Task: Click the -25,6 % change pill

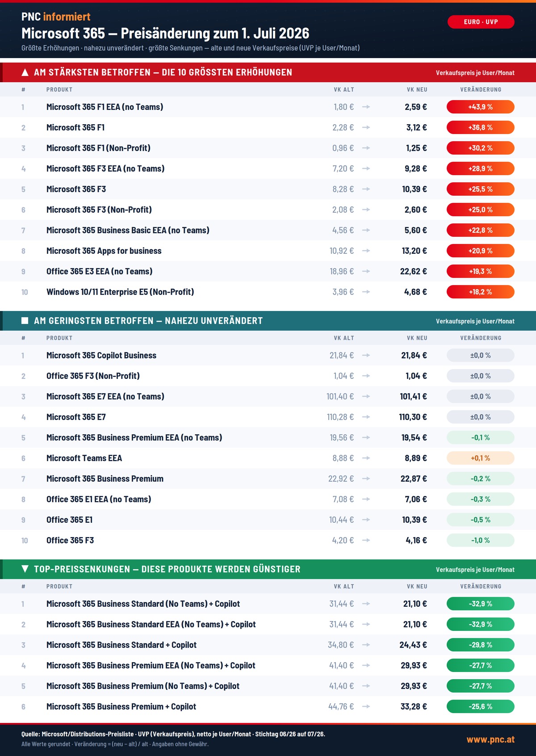Action: [481, 706]
